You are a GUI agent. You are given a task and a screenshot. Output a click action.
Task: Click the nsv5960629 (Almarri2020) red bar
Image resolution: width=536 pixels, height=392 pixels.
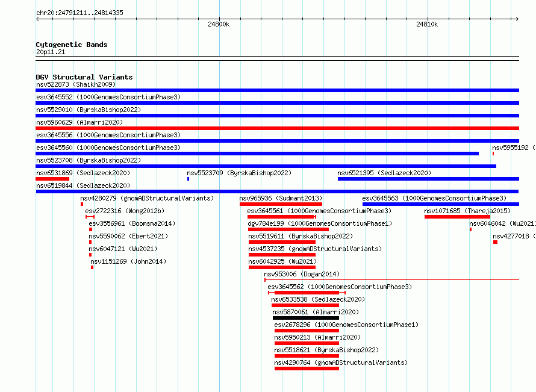277,128
